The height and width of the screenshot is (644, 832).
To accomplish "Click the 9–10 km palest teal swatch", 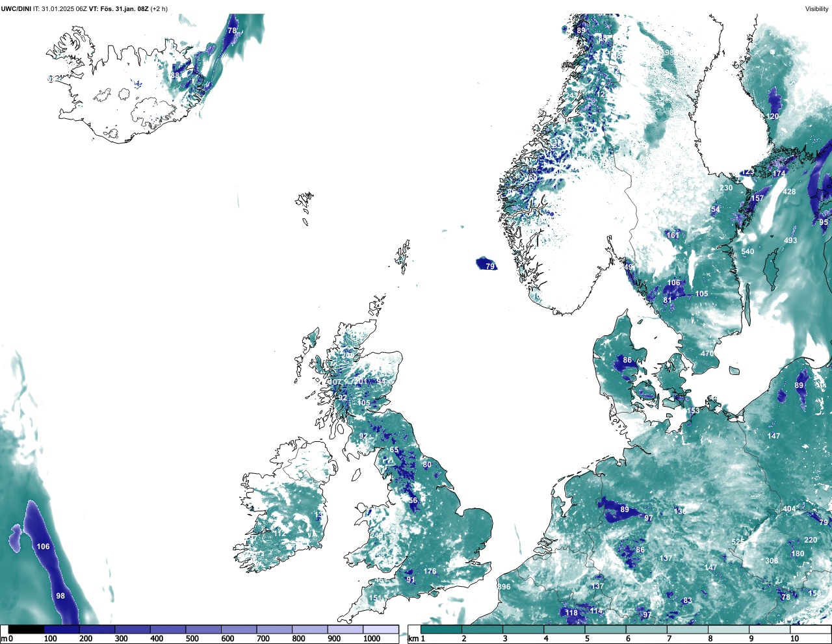I will coord(769,630).
